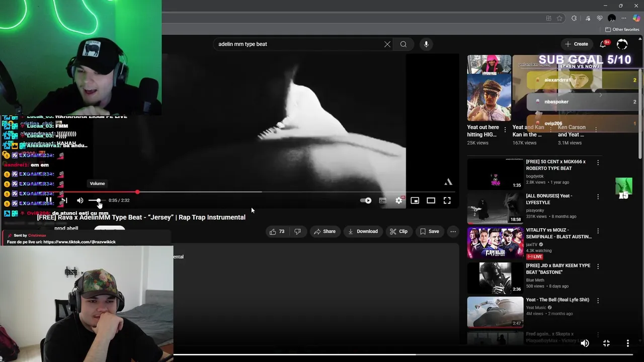Open 'Yeat - The Bell (Real Lyfe Shit)' title
Image resolution: width=644 pixels, height=362 pixels.
click(x=557, y=300)
